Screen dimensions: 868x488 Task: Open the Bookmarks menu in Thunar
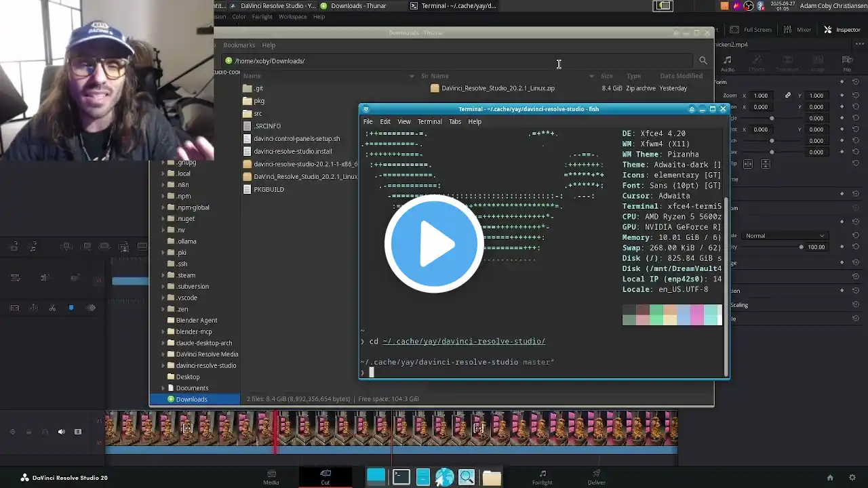(239, 45)
